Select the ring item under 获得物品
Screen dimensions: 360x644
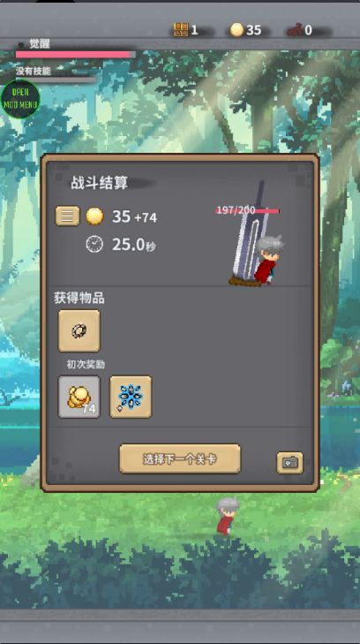(79, 330)
